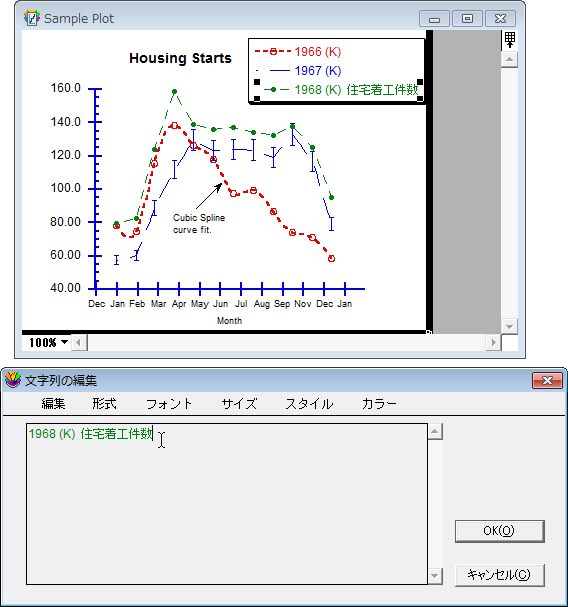This screenshot has width=568, height=607.
Task: Open the 100% zoom dropdown
Action: pyautogui.click(x=48, y=343)
